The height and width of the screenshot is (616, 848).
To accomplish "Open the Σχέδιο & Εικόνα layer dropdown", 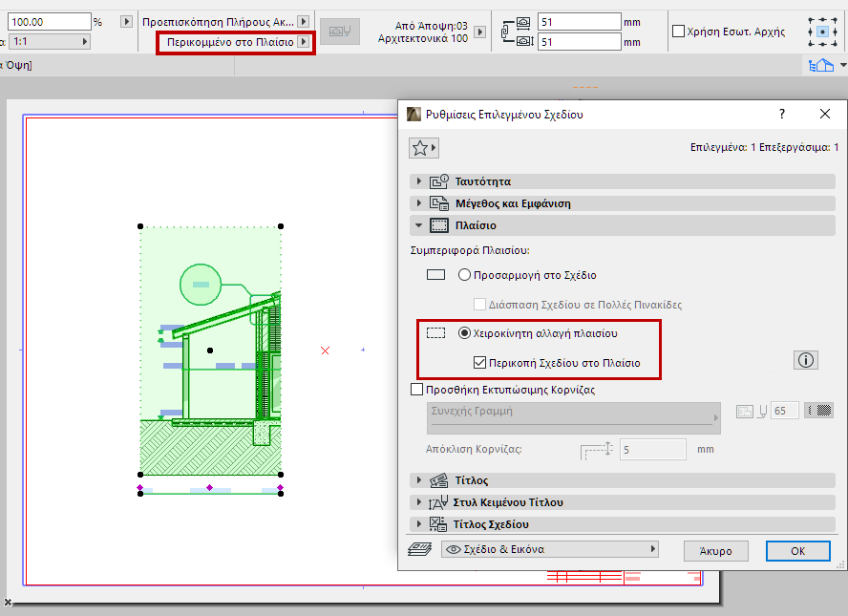I will tap(550, 549).
